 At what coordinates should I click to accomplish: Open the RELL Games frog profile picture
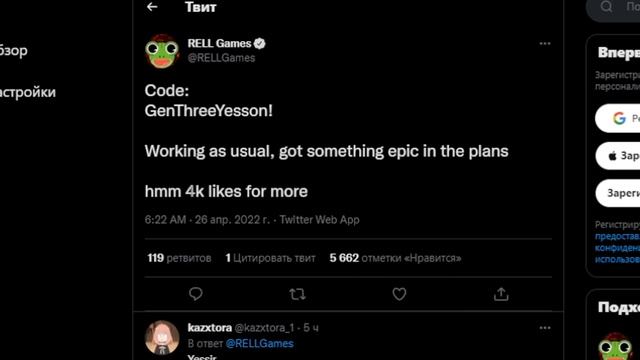point(162,51)
